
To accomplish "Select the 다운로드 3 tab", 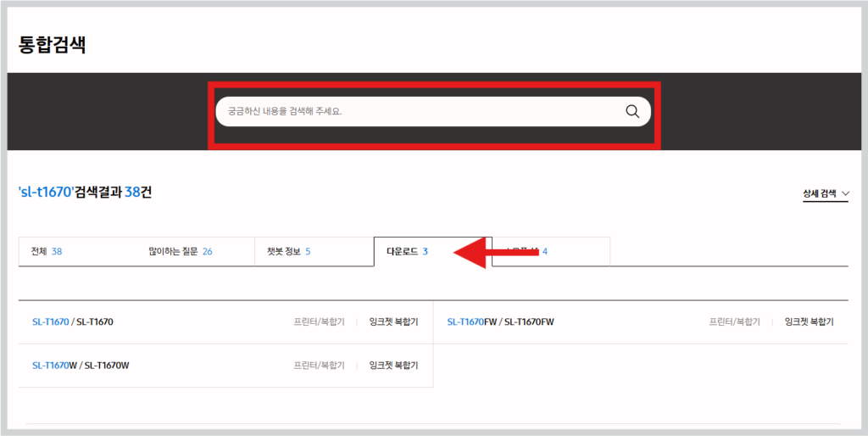I will pyautogui.click(x=433, y=252).
